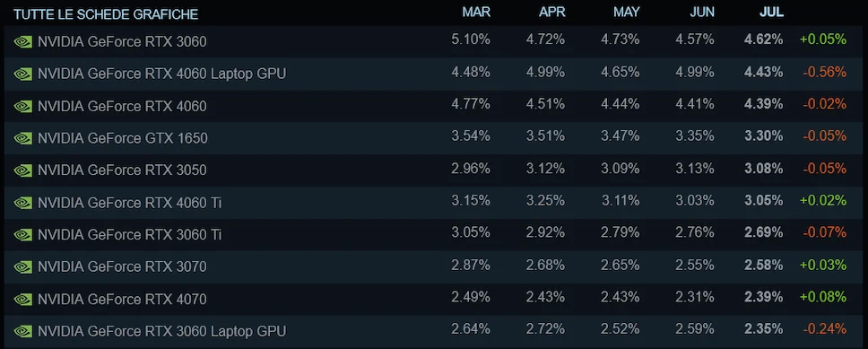Click NVIDIA icon beside GeForce RTX 4060
The width and height of the screenshot is (868, 349).
tap(22, 106)
